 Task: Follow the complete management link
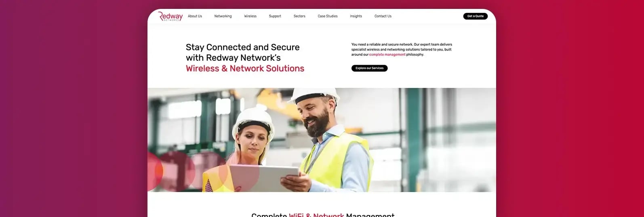tap(387, 55)
